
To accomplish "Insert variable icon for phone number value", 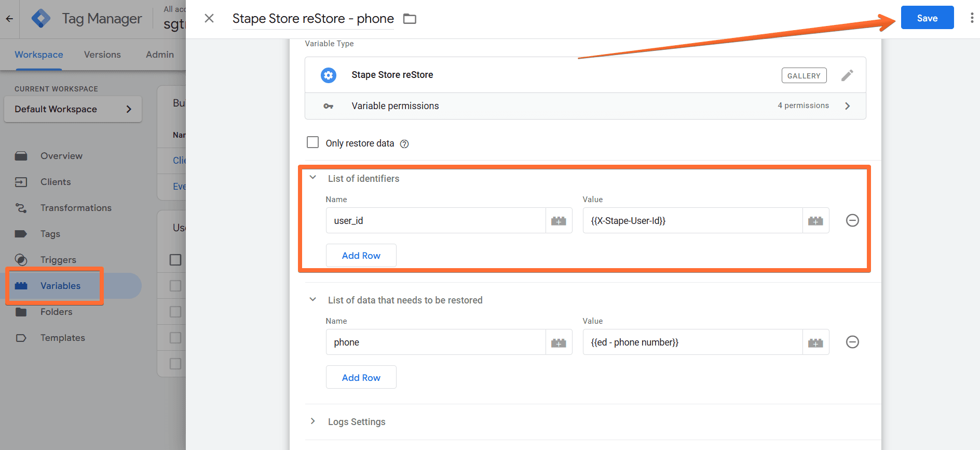I will point(815,342).
